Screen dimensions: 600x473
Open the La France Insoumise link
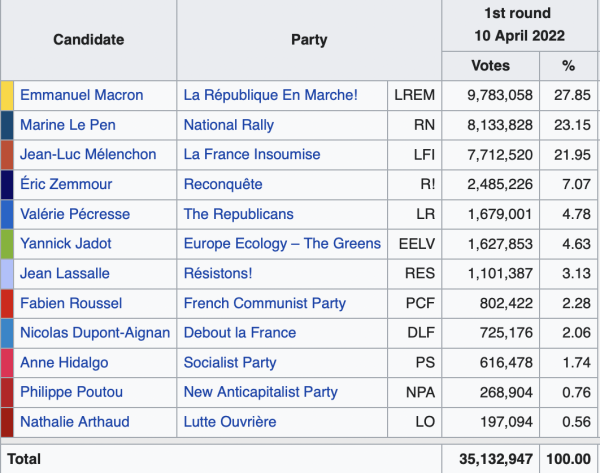[x=252, y=155]
